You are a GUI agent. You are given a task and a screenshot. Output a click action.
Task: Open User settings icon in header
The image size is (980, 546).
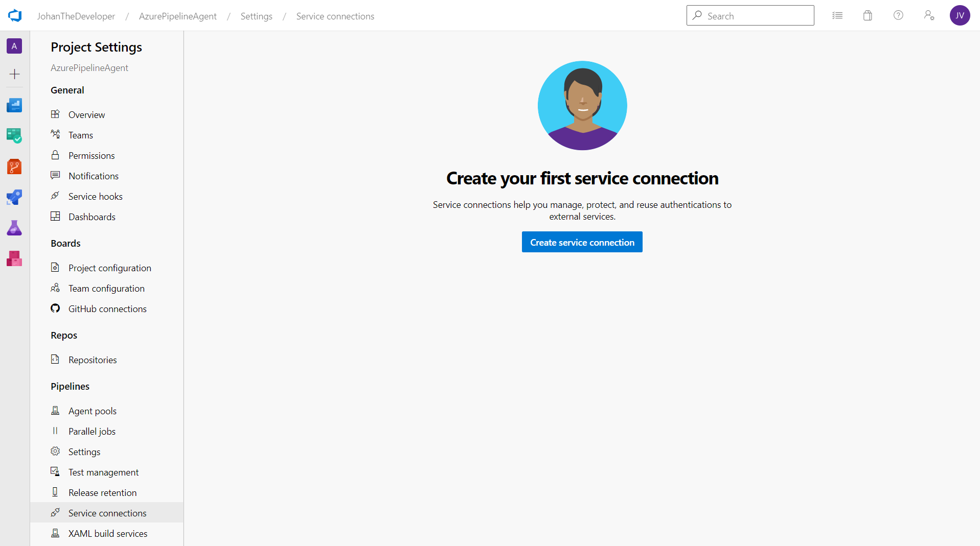click(929, 16)
